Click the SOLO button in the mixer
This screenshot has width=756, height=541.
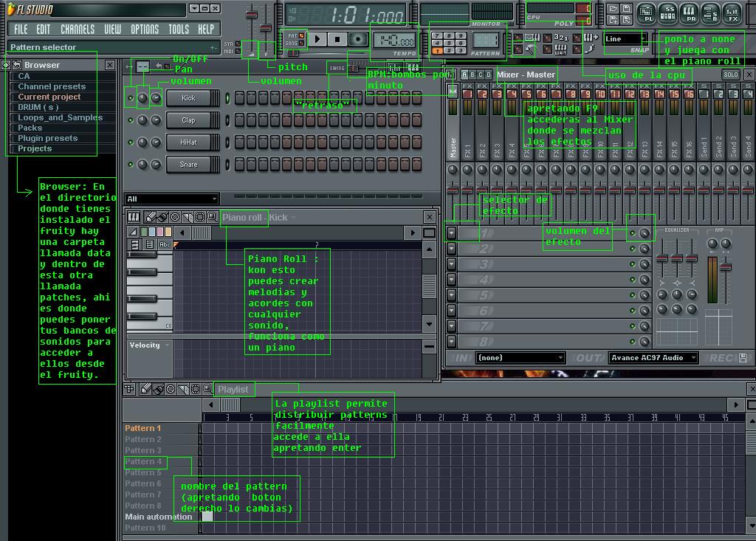coord(730,75)
